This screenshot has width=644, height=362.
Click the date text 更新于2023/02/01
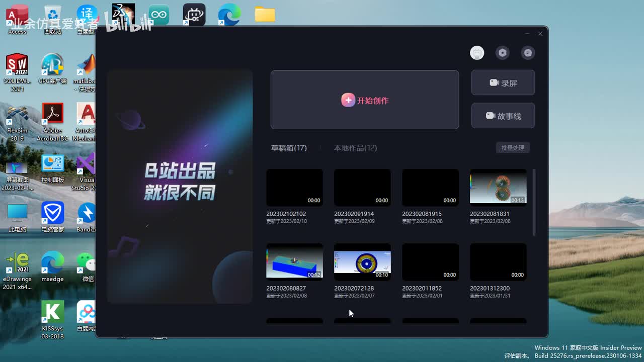(x=422, y=296)
